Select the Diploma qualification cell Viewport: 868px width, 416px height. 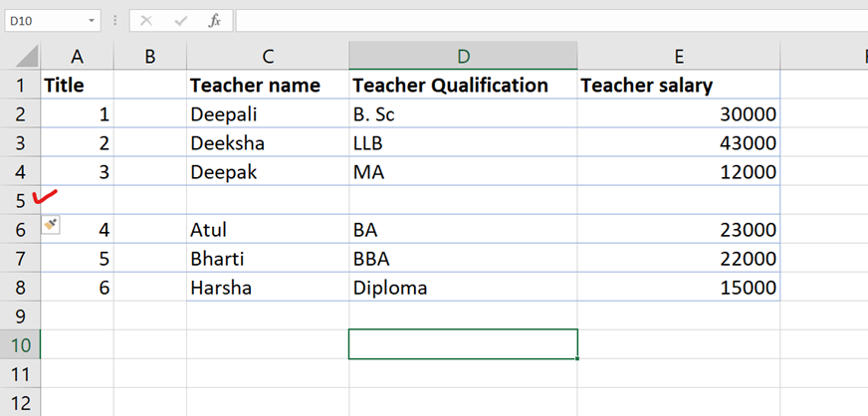463,288
